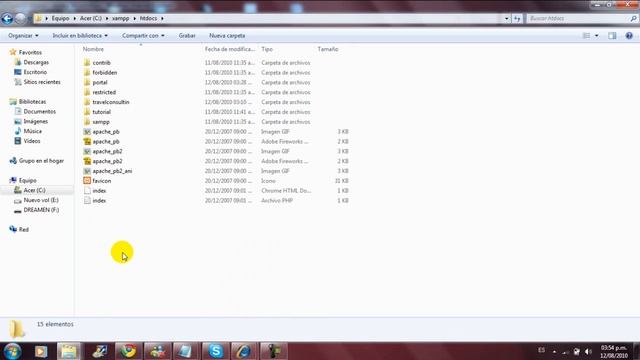Click htdocs in the address breadcrumb
Screen dimensions: 640x360
[x=148, y=18]
